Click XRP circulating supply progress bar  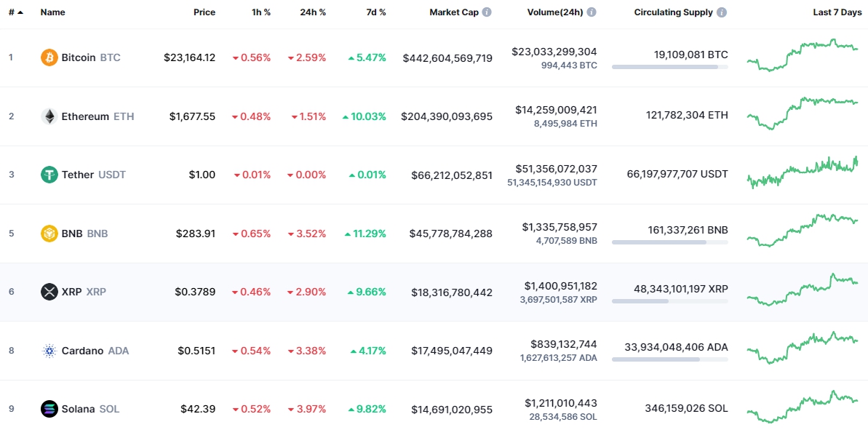[x=670, y=301]
